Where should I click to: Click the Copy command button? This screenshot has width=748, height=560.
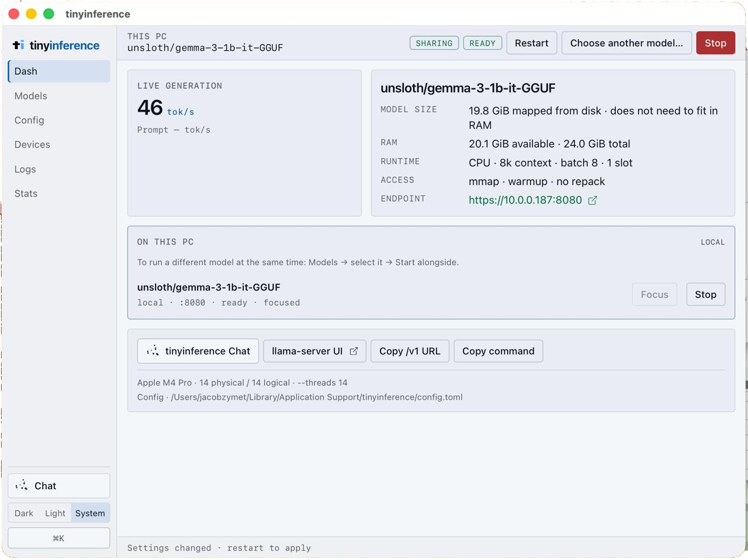point(498,351)
